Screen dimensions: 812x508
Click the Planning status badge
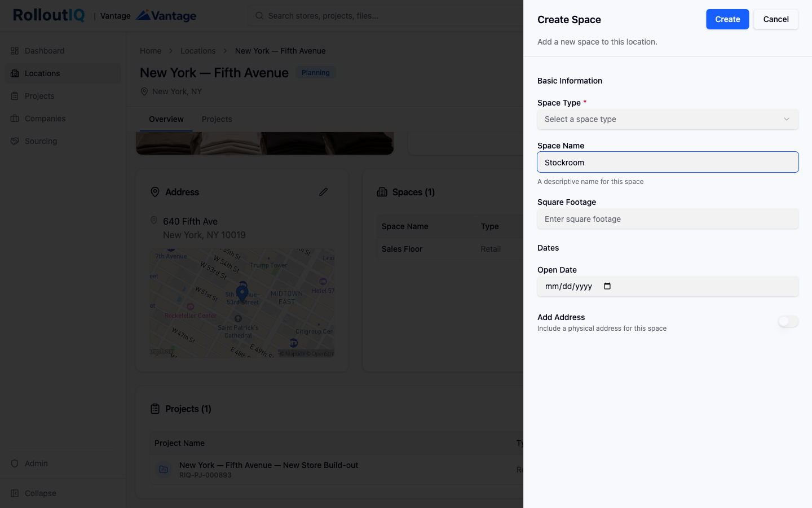click(316, 73)
